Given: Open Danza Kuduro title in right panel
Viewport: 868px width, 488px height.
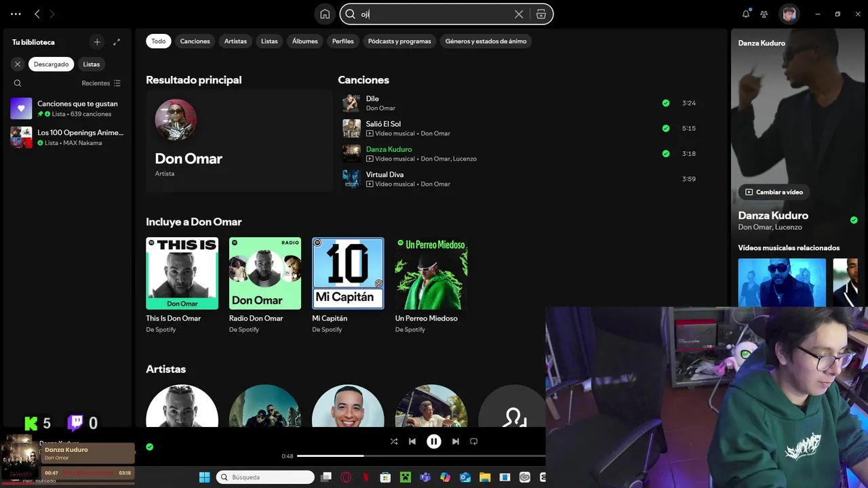Looking at the screenshot, I should click(x=773, y=216).
